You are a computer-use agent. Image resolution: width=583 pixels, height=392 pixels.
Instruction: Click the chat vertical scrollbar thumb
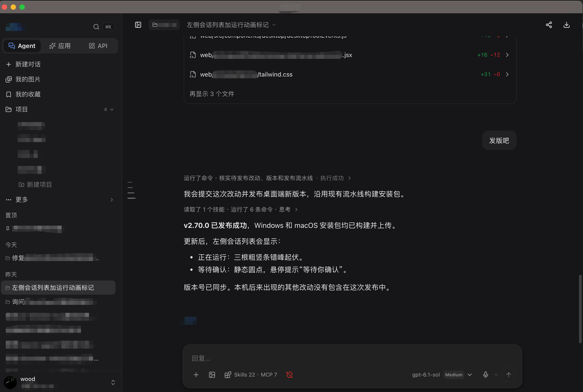pos(580,309)
